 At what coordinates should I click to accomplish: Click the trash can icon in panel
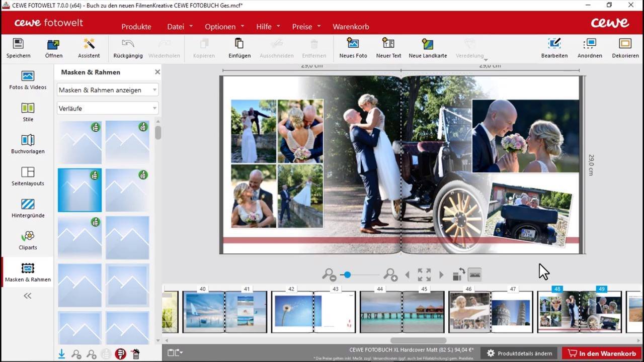click(135, 354)
